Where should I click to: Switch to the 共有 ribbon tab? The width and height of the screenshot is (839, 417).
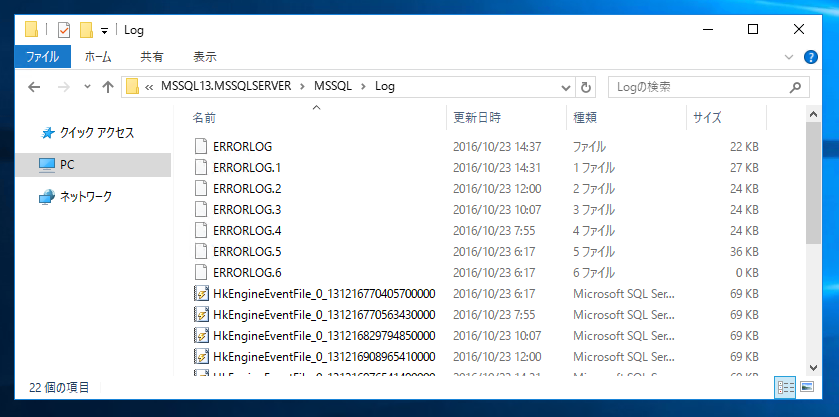[152, 57]
